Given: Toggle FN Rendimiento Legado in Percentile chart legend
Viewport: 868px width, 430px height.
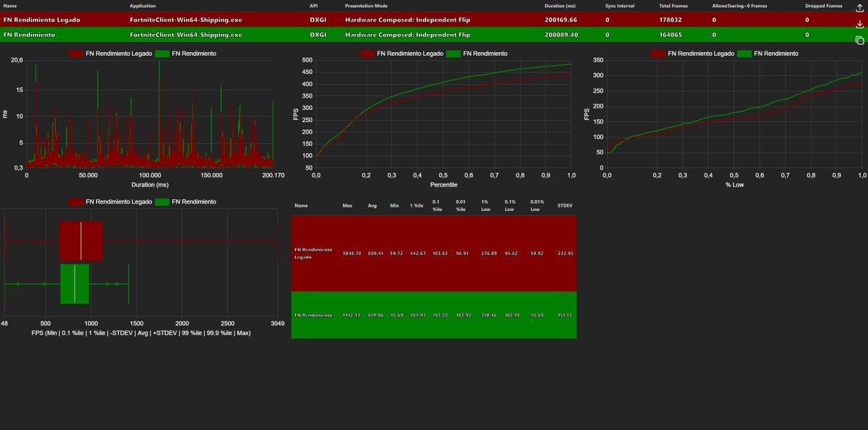Looking at the screenshot, I should (x=401, y=53).
